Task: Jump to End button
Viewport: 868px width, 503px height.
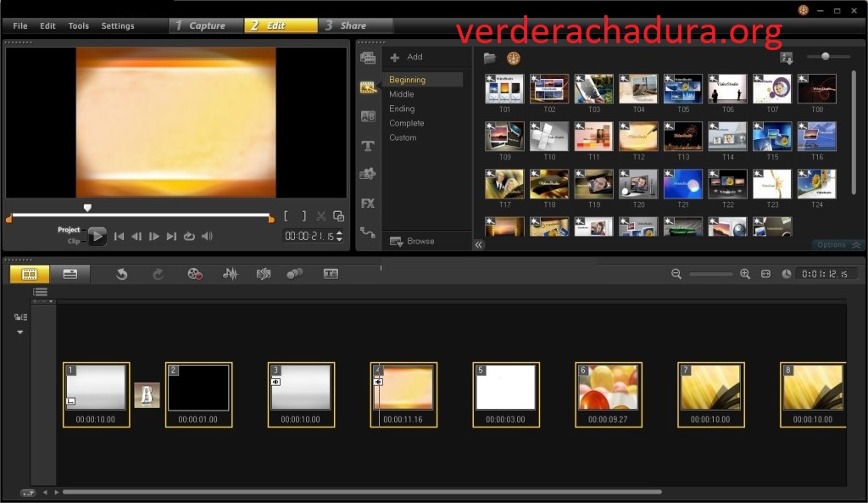Action: click(x=171, y=236)
